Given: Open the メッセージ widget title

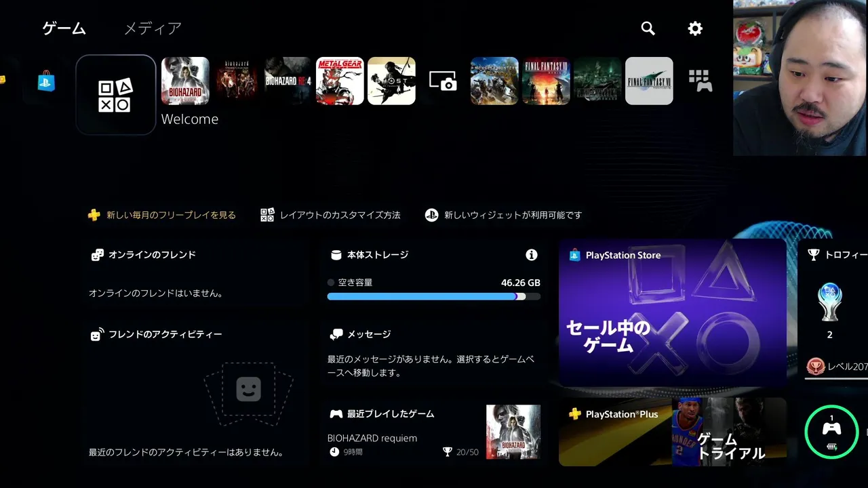Looking at the screenshot, I should coord(369,334).
